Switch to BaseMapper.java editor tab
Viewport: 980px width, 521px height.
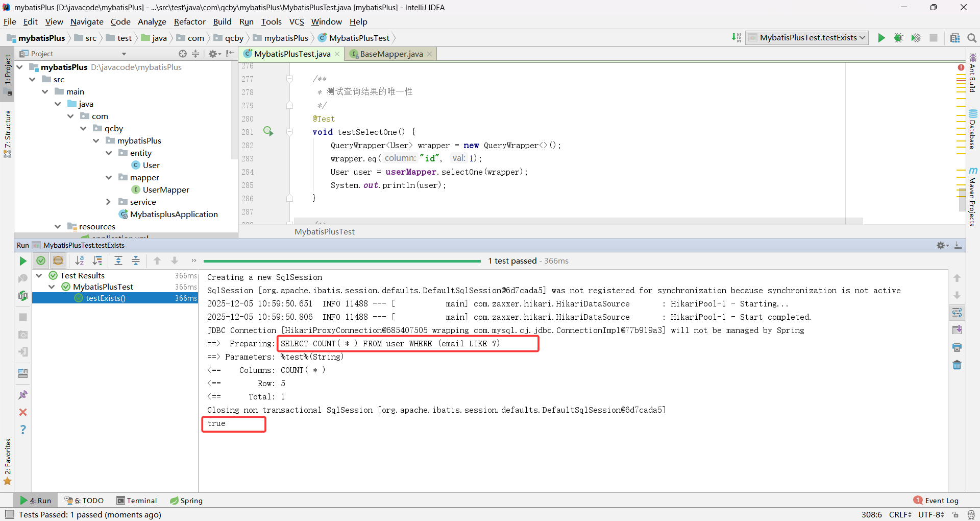391,54
